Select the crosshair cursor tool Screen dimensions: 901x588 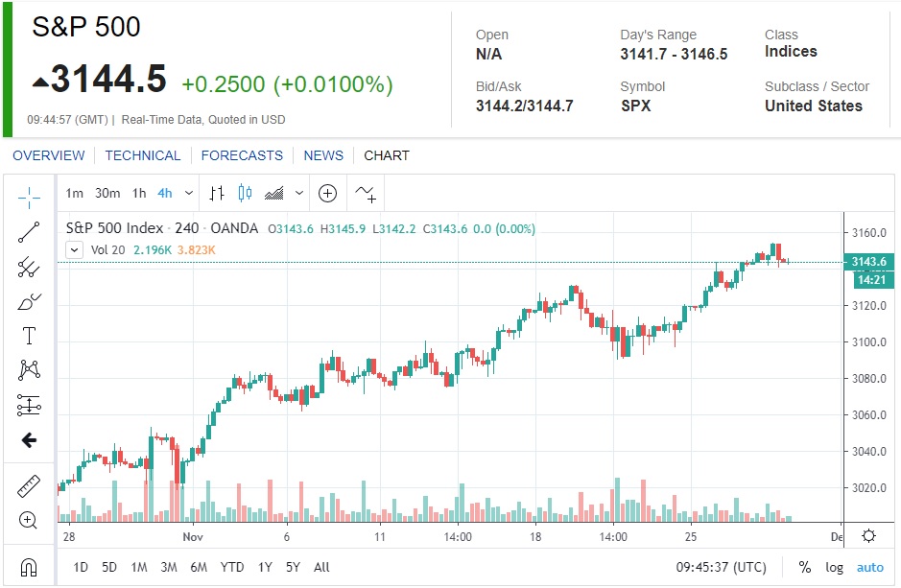coord(29,197)
